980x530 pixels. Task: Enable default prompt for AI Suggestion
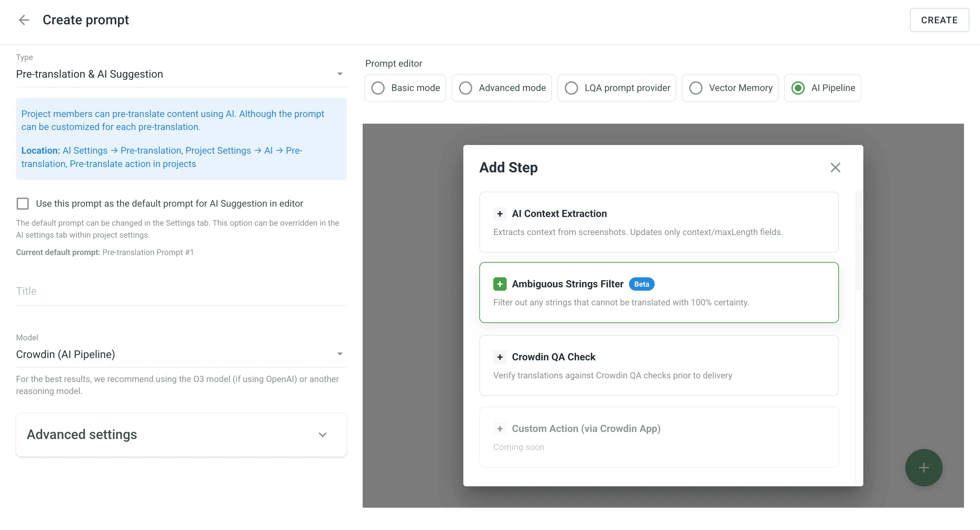(23, 204)
